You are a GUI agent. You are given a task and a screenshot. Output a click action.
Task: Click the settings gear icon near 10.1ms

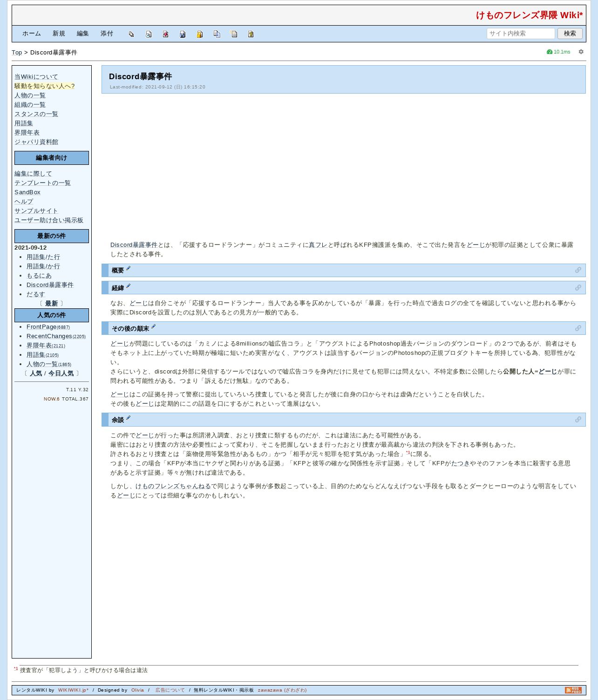coord(581,52)
